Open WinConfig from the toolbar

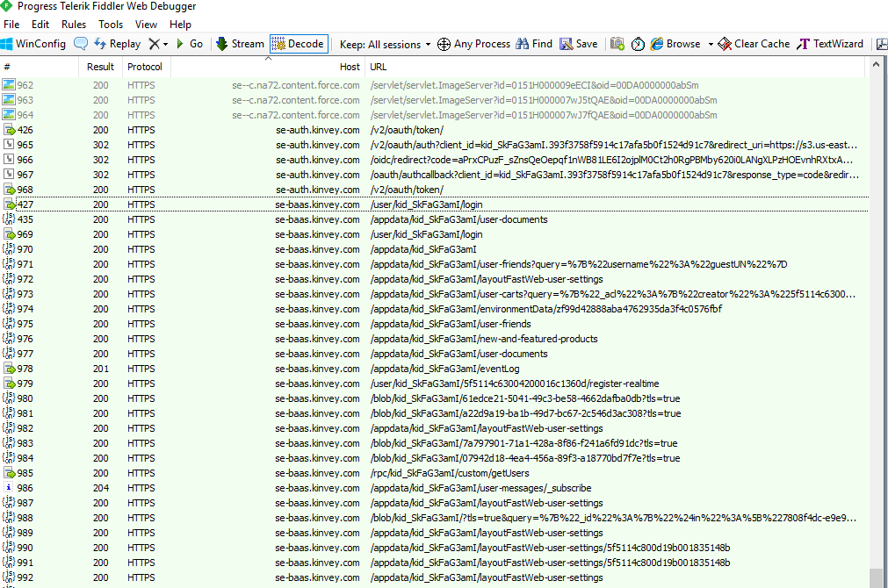[x=34, y=44]
